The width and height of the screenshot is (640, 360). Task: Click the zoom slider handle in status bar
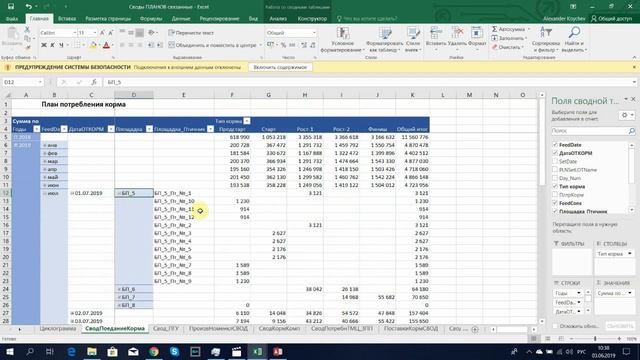tap(595, 339)
